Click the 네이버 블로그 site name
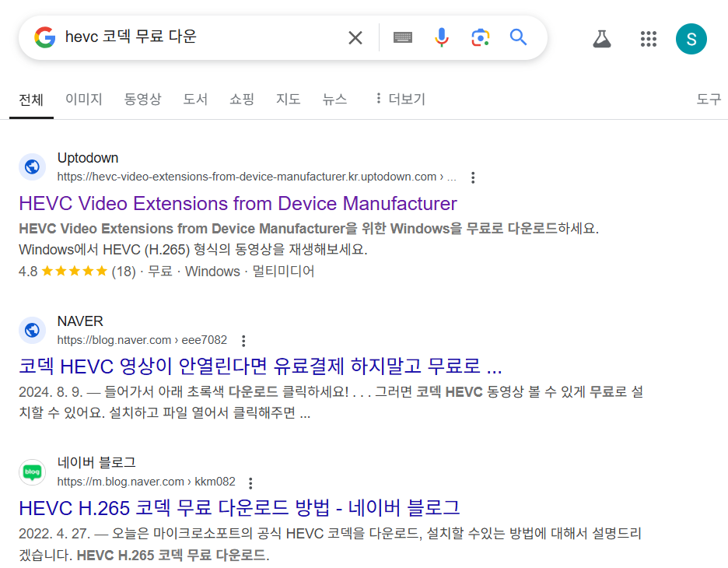 (x=96, y=463)
